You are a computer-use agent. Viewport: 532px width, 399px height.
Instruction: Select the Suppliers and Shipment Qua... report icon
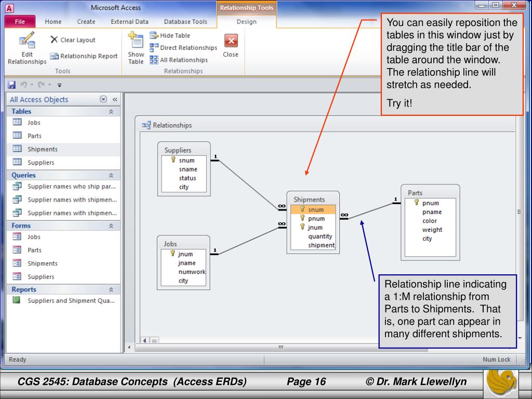tap(16, 300)
